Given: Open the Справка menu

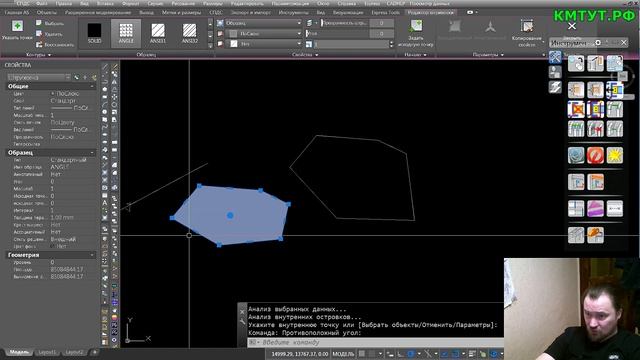Looking at the screenshot, I should pos(347,3).
